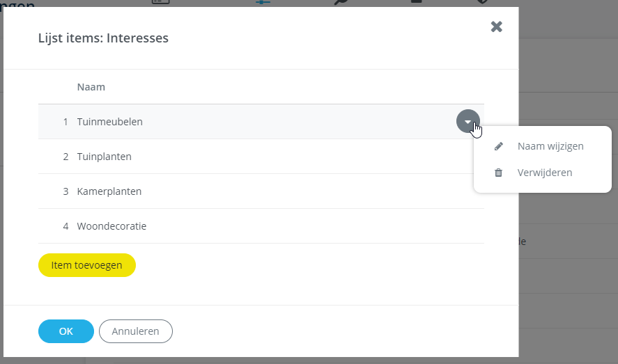Close the Lijst items dialog with X
Screen dimensions: 618x364
[x=496, y=26]
